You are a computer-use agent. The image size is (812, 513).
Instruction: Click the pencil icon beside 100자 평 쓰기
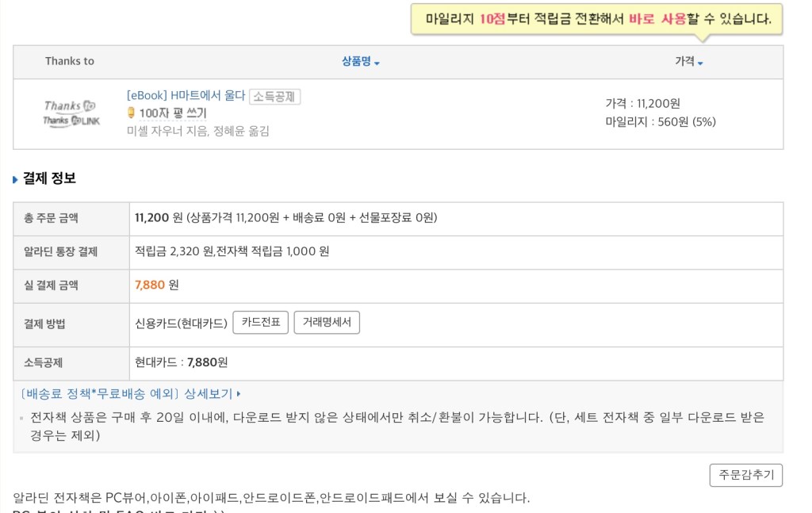point(132,113)
